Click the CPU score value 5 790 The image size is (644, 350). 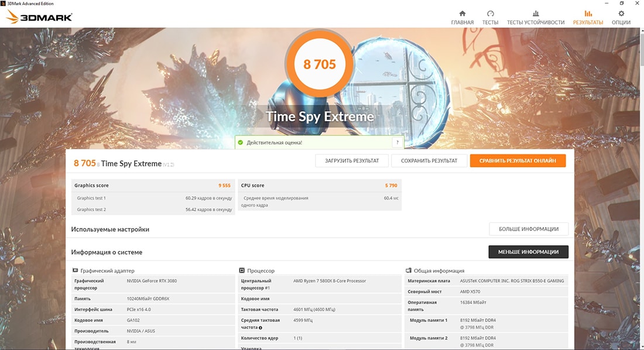click(x=391, y=186)
